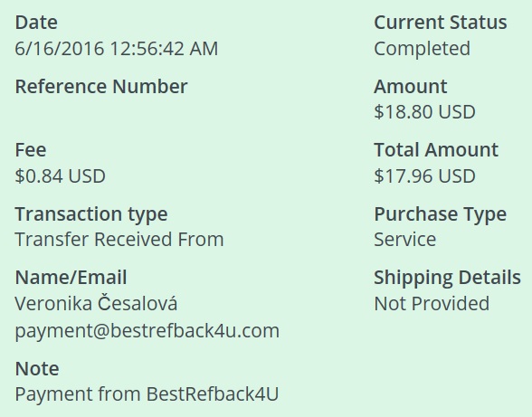Screen dimensions: 532x417
Task: Select the $18.80 USD amount
Action: click(424, 111)
